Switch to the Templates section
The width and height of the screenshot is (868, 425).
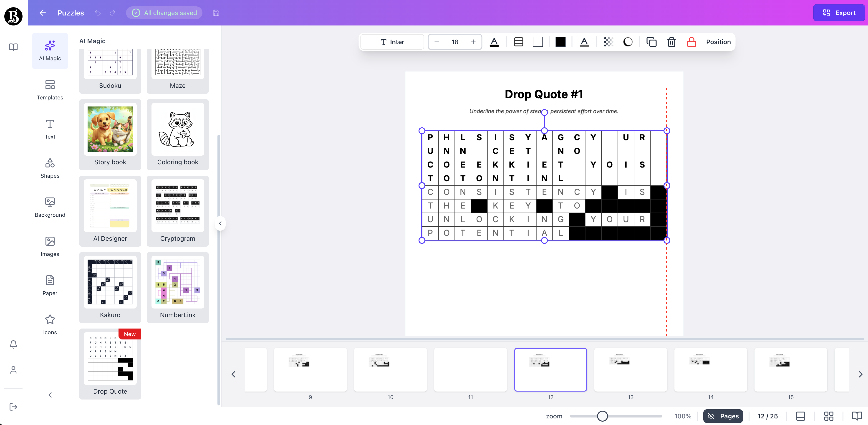[50, 90]
